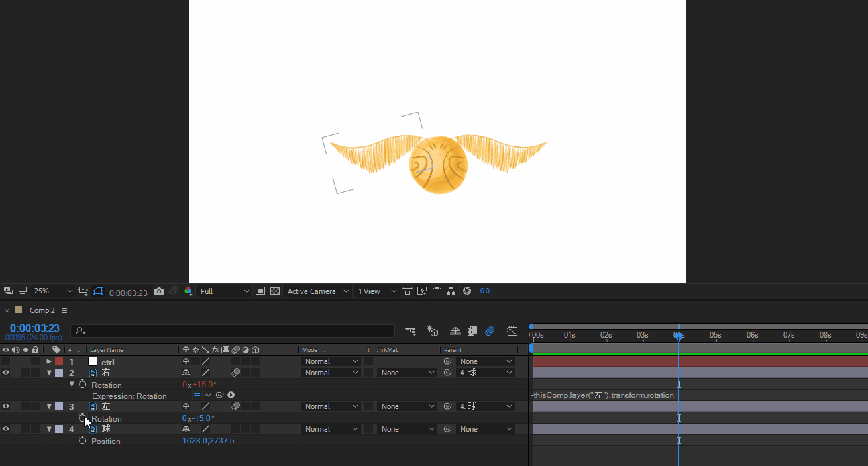Open grid and guide options icon

[x=83, y=291]
